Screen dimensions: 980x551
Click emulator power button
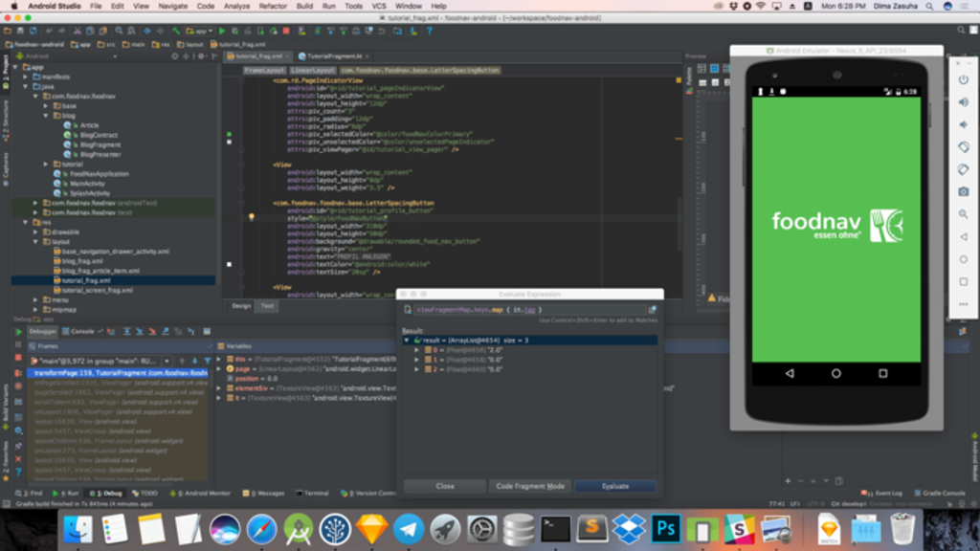[x=963, y=79]
